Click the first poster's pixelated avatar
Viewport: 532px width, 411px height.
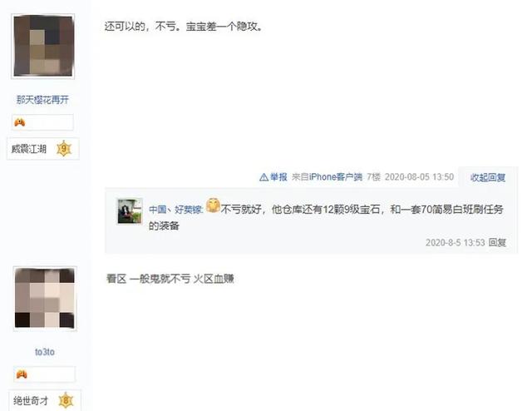tap(42, 47)
